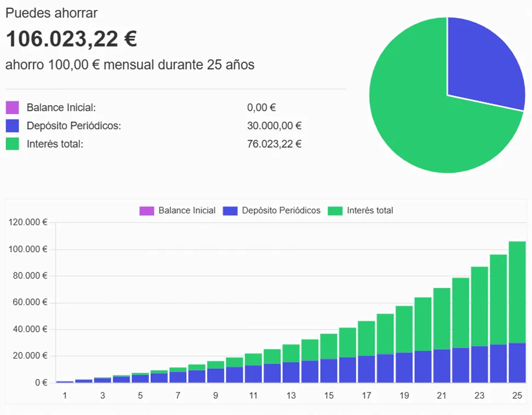This screenshot has width=532, height=415.
Task: Toggle Interés total series in chart legend
Action: (x=361, y=211)
